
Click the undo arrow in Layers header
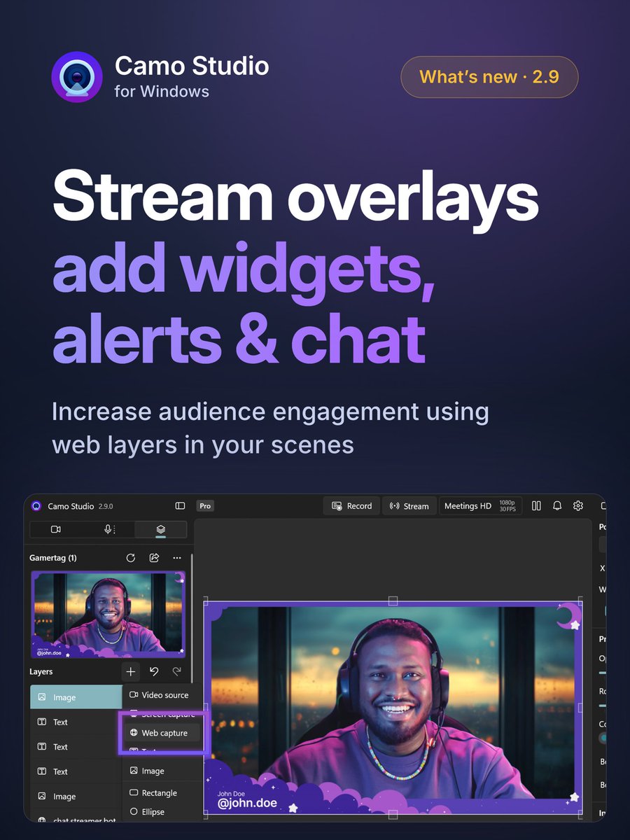[154, 671]
